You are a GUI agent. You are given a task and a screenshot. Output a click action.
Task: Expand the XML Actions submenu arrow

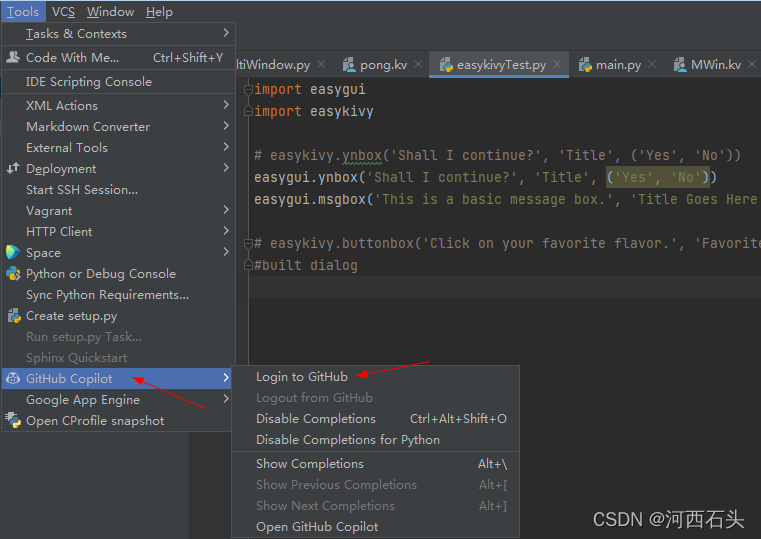tap(226, 105)
